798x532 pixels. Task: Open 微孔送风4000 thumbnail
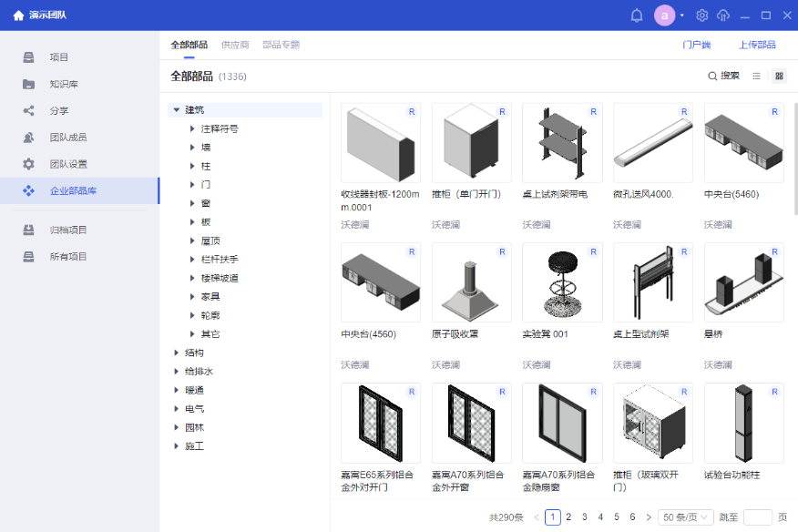coord(653,142)
